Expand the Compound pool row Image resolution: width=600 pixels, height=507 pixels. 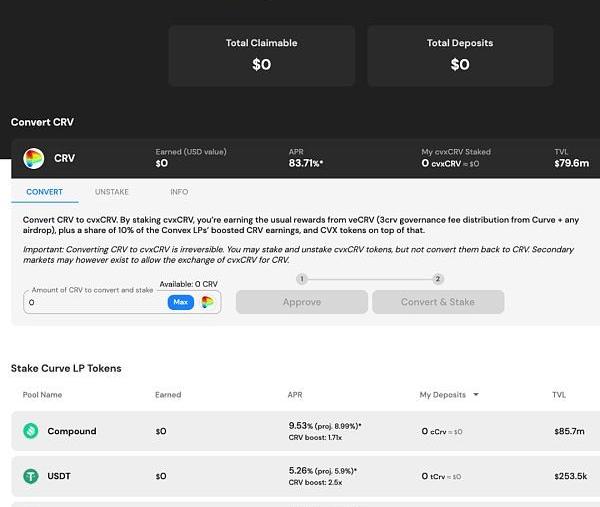coord(300,431)
